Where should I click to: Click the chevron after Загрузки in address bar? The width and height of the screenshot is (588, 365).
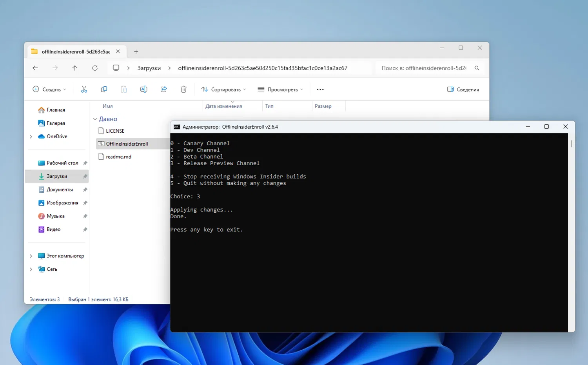click(x=169, y=68)
